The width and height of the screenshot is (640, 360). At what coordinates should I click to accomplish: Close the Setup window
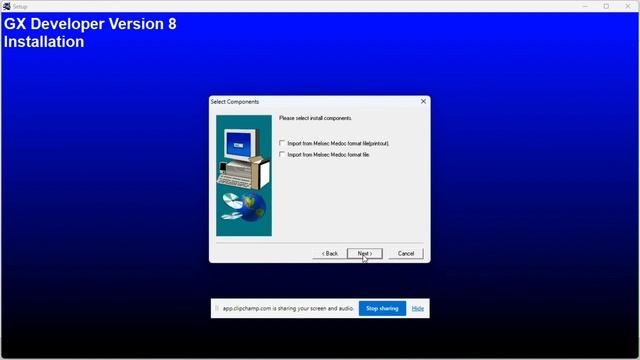[x=628, y=6]
